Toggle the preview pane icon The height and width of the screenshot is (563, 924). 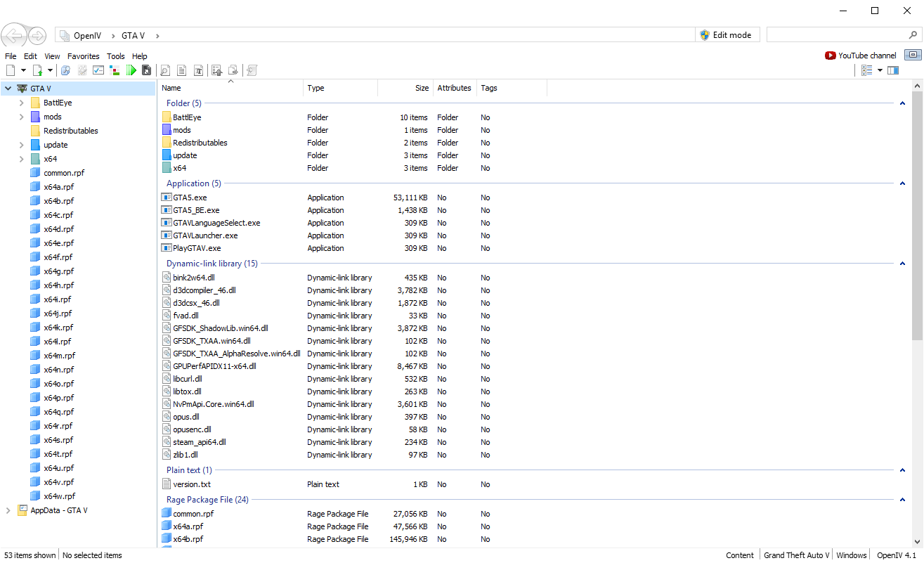tap(893, 70)
